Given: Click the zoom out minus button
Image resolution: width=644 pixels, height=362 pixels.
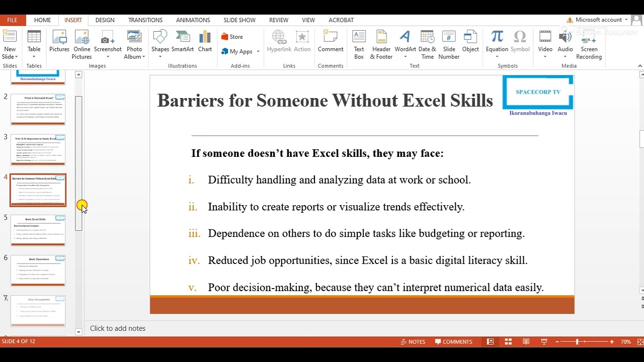Looking at the screenshot, I should 557,342.
